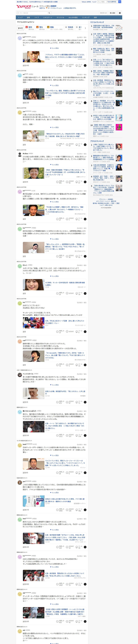The image size is (138, 644).
Task: React うーん on krf's comment
Action: pos(79,65)
